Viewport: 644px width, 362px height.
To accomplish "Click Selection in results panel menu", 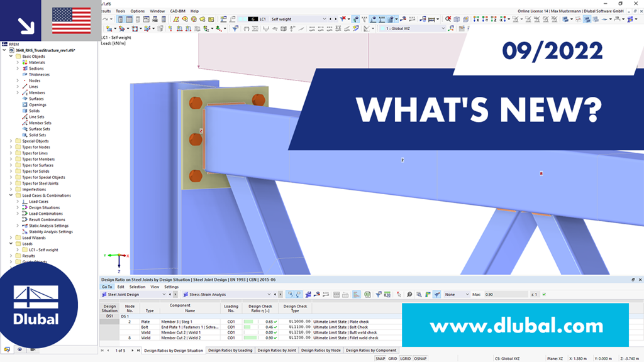I will (137, 287).
